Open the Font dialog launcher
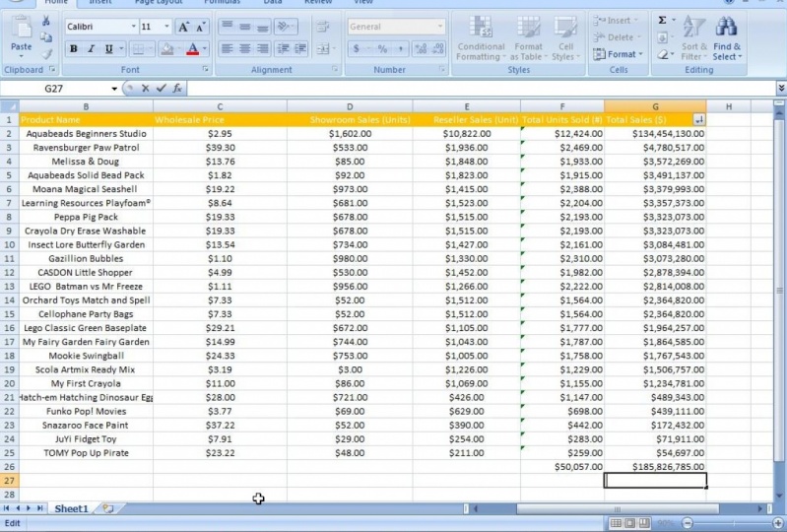The image size is (787, 532). (x=205, y=69)
